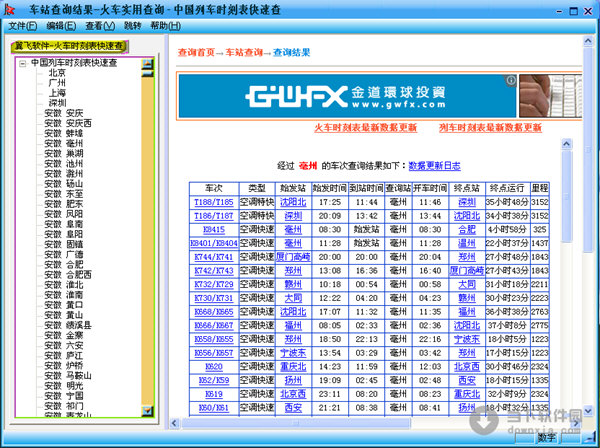Viewport: 600px width, 448px height.
Task: Open train T188/T185 link
Action: pos(214,202)
